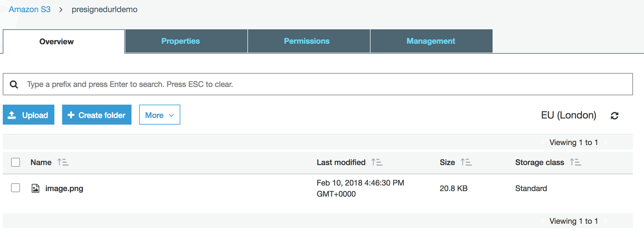Tick the select-all checkbox in header

point(16,162)
